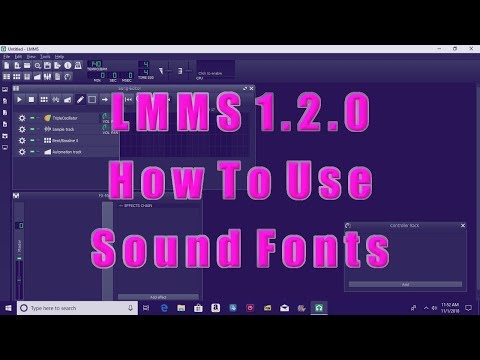Click Add effect button in FX Mixer

coord(158,297)
